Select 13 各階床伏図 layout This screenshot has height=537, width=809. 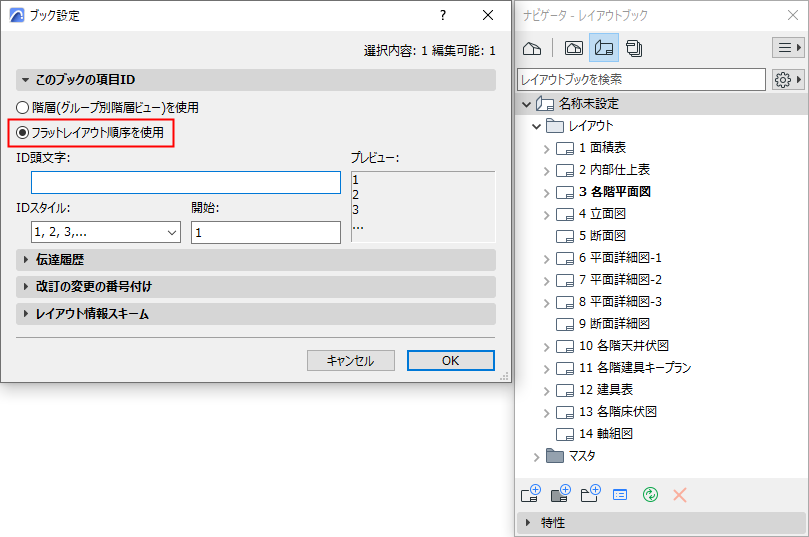[x=618, y=412]
